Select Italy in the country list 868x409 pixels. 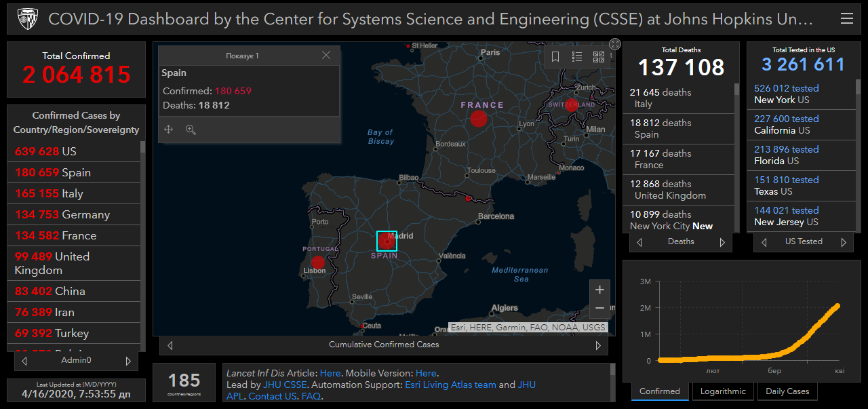click(73, 193)
